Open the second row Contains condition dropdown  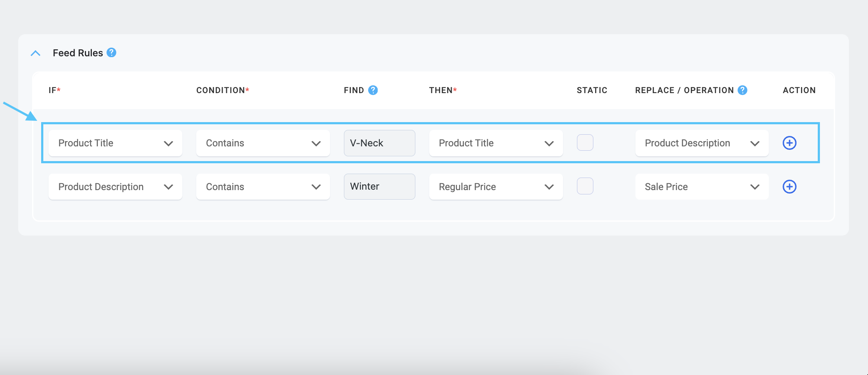pyautogui.click(x=263, y=187)
